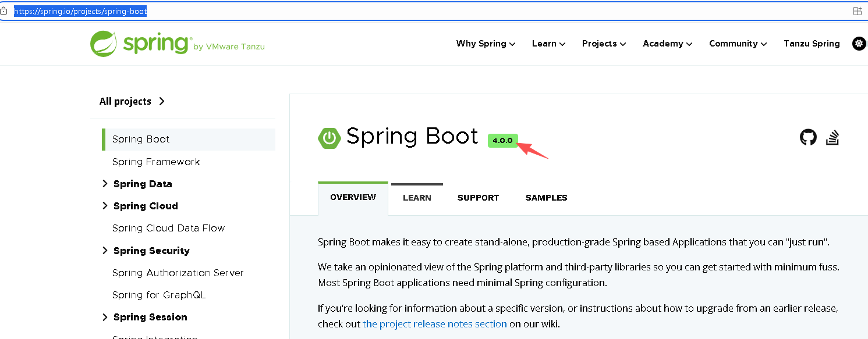Expand the Spring Security tree item

point(105,251)
